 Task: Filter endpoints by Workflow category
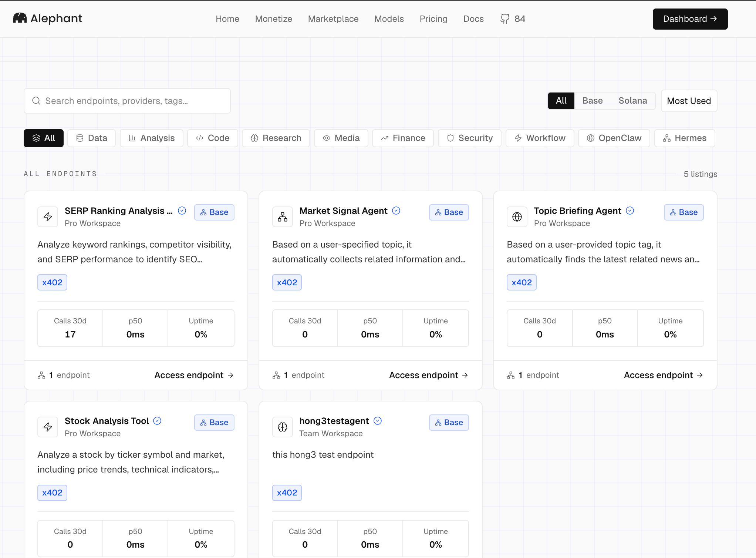540,138
